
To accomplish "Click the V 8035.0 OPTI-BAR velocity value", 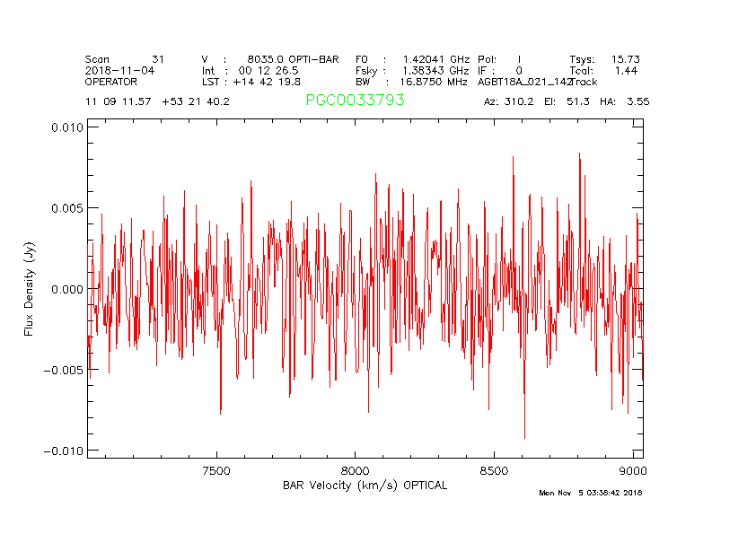I will [270, 59].
